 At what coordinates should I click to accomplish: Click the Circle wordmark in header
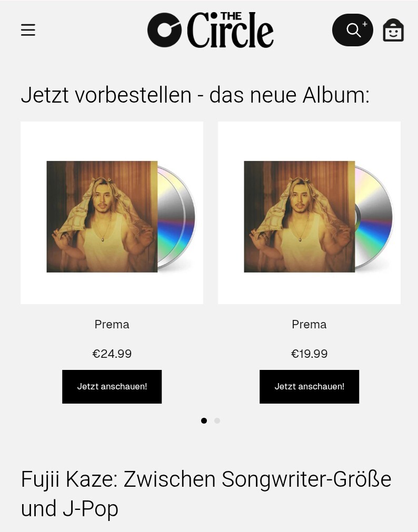[x=231, y=30]
